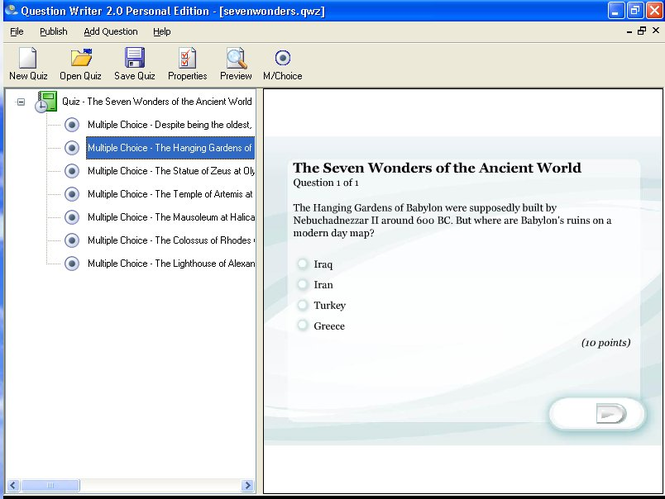Restore the inner document window
Viewport: 665px width, 499px height.
click(x=642, y=31)
